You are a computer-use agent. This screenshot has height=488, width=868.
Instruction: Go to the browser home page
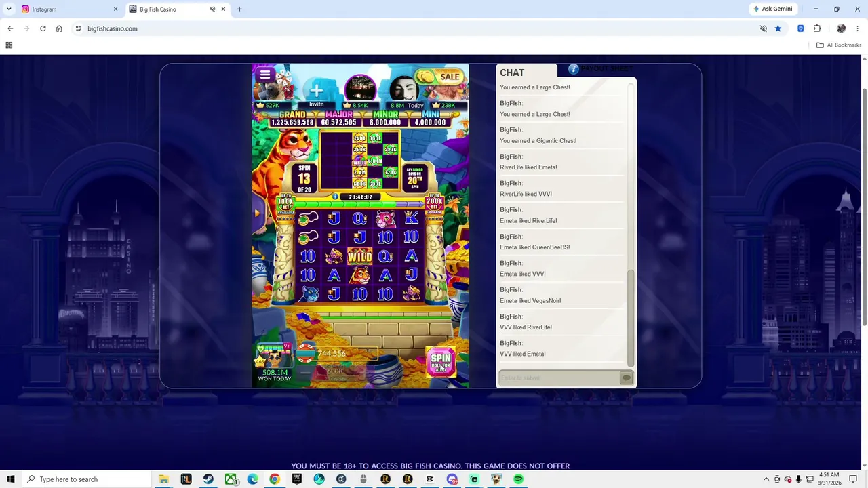[x=59, y=28]
